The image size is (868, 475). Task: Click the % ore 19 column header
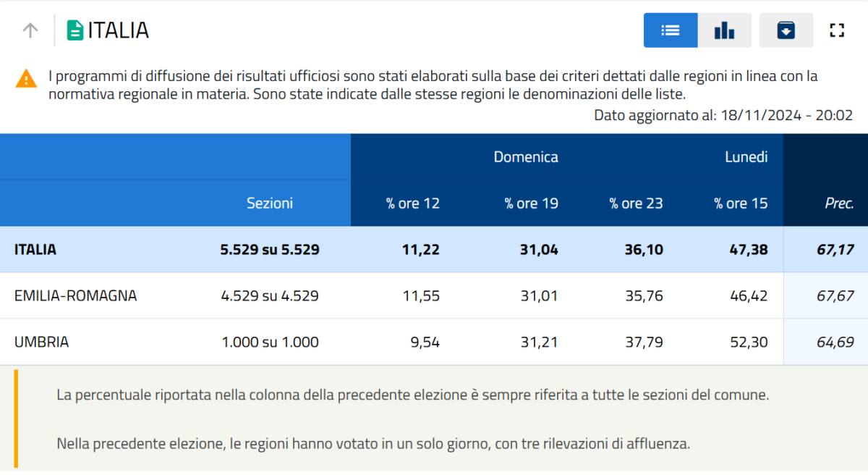pyautogui.click(x=531, y=203)
